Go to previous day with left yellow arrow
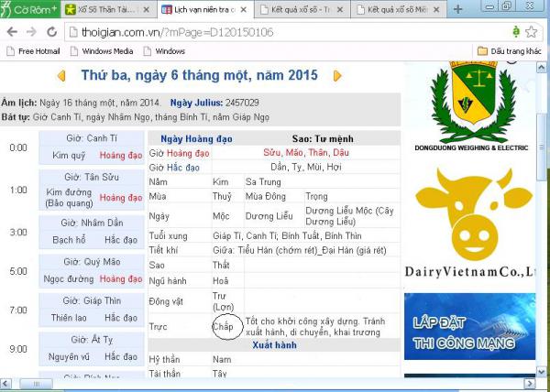The width and height of the screenshot is (550, 392). coord(61,76)
